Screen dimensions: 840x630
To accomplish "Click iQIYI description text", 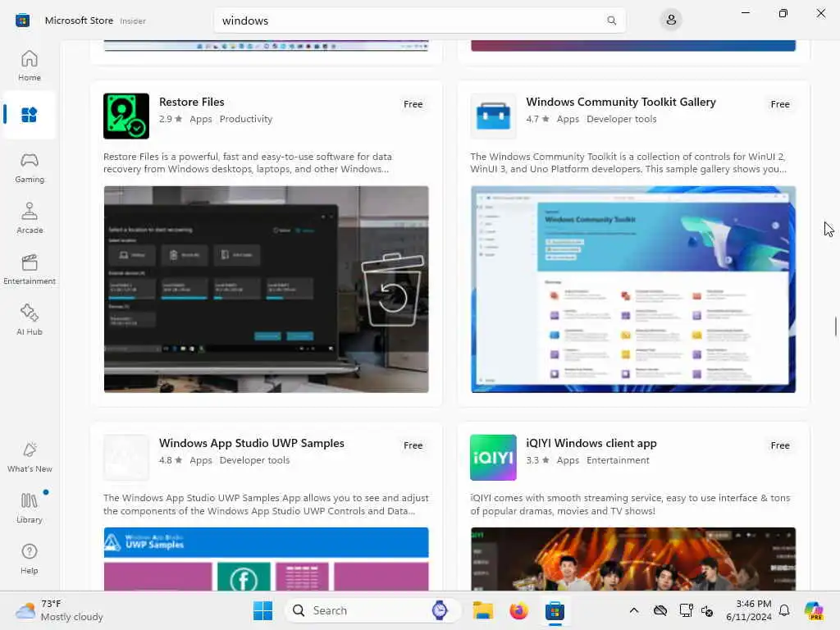I will tap(630, 504).
